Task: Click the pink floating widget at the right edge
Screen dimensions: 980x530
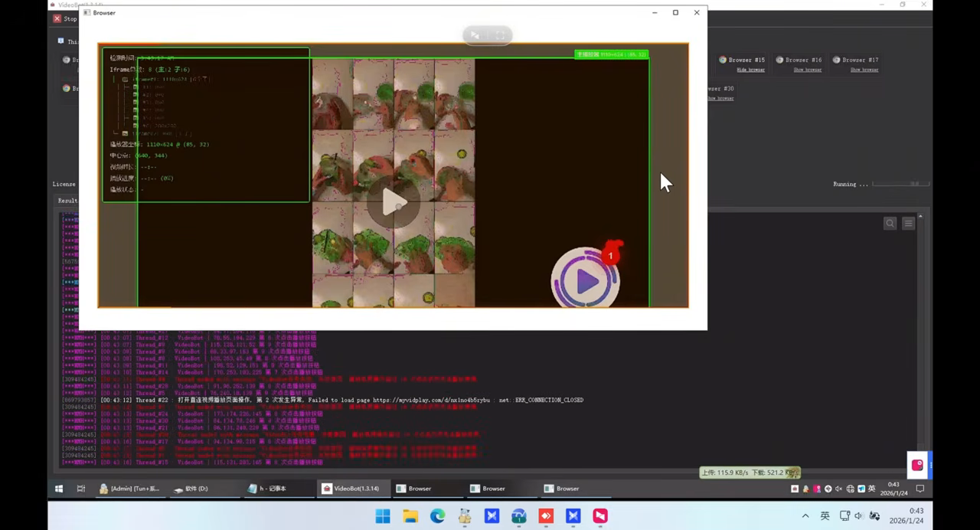Action: (x=918, y=465)
